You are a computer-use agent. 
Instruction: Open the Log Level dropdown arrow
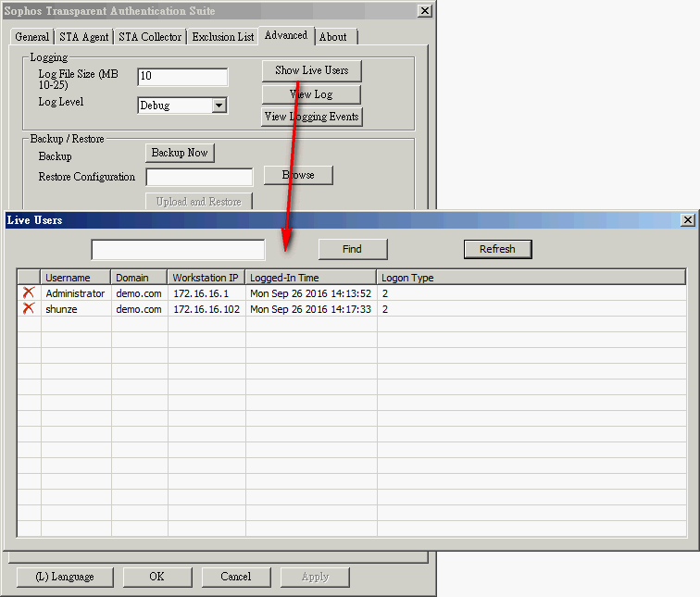point(219,106)
